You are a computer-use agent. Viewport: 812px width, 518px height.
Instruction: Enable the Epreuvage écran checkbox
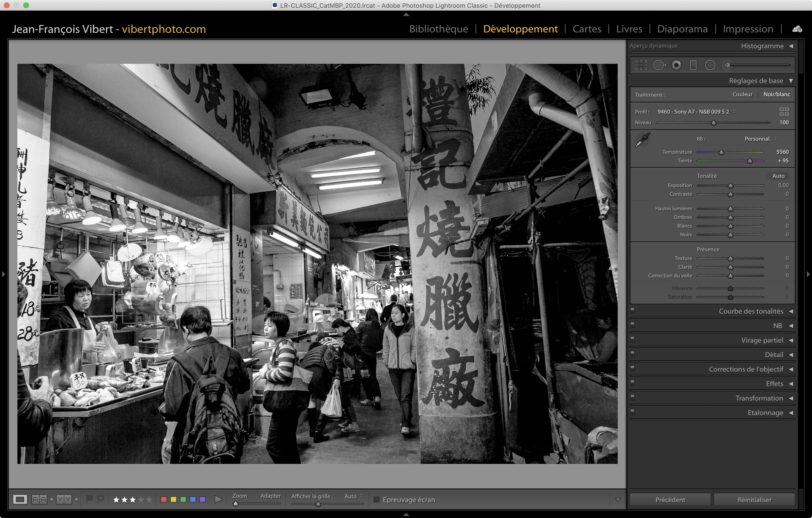coord(376,499)
